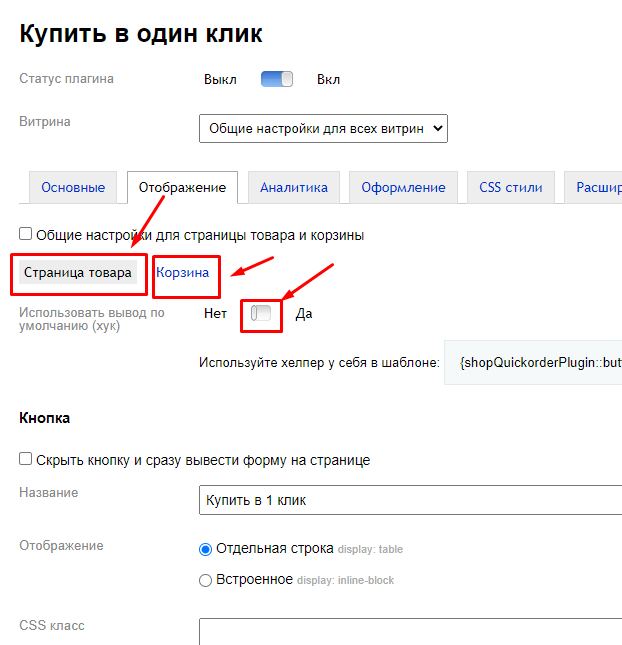Click the Вкл label beside the status switch
The image size is (622, 645).
coord(328,79)
